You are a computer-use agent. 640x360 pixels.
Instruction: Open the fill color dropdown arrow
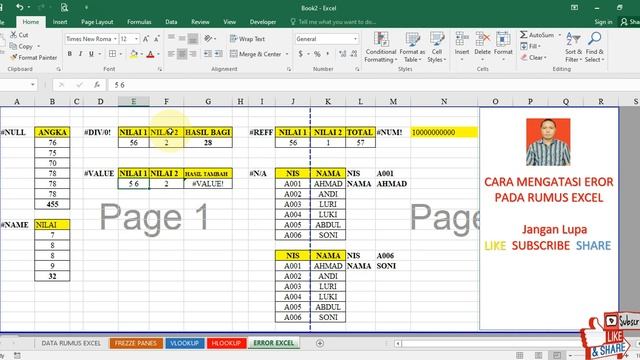141,54
